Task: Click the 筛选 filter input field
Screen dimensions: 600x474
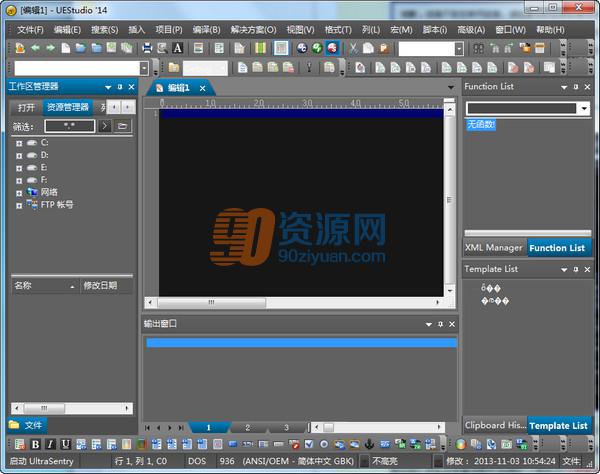Action: (70, 126)
